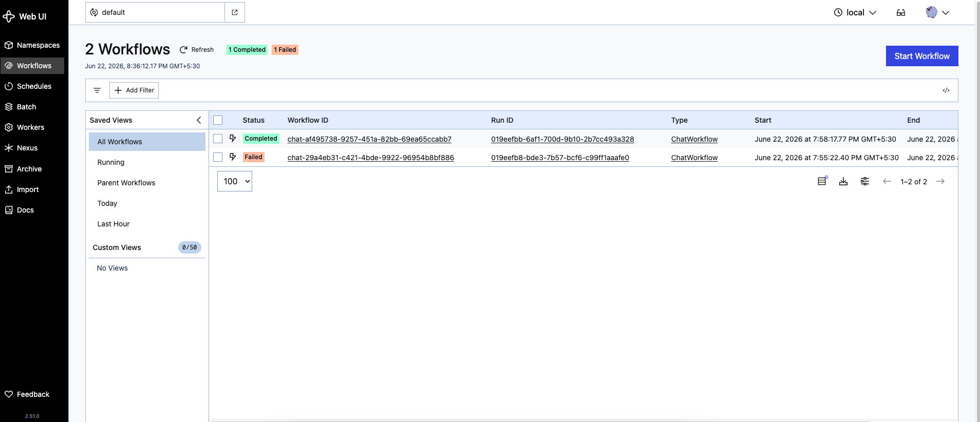Image resolution: width=980 pixels, height=422 pixels.
Task: Select the Running saved view
Action: click(x=147, y=162)
